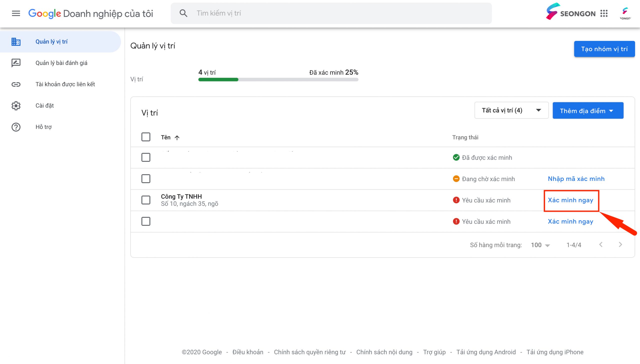
Task: Open Tải ứng dụng iPhone link
Action: pyautogui.click(x=555, y=352)
